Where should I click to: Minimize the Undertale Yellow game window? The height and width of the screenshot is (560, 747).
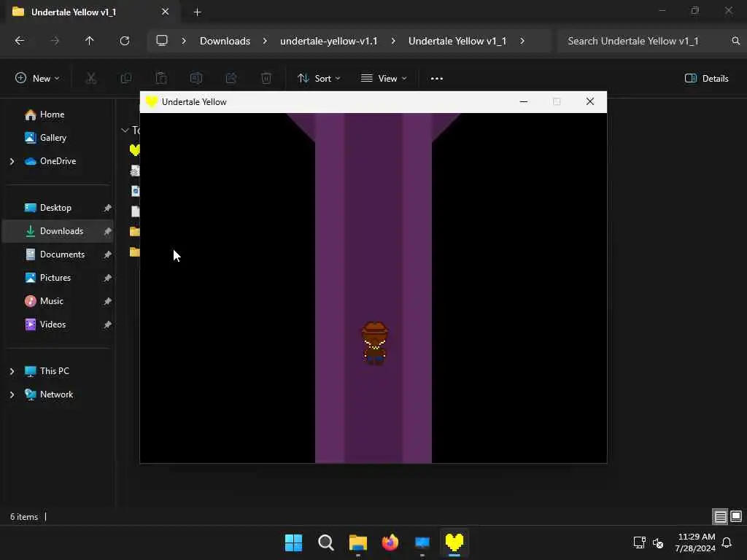pos(524,101)
